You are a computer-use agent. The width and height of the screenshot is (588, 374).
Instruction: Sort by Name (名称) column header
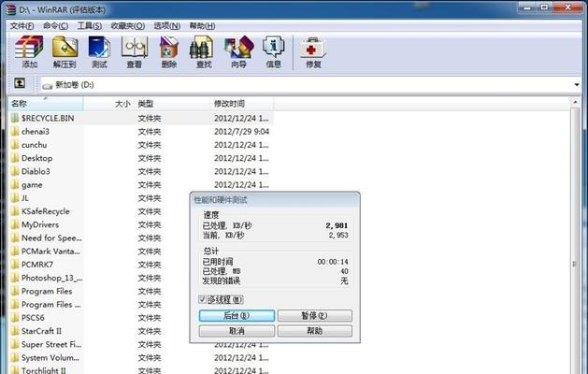(x=46, y=104)
